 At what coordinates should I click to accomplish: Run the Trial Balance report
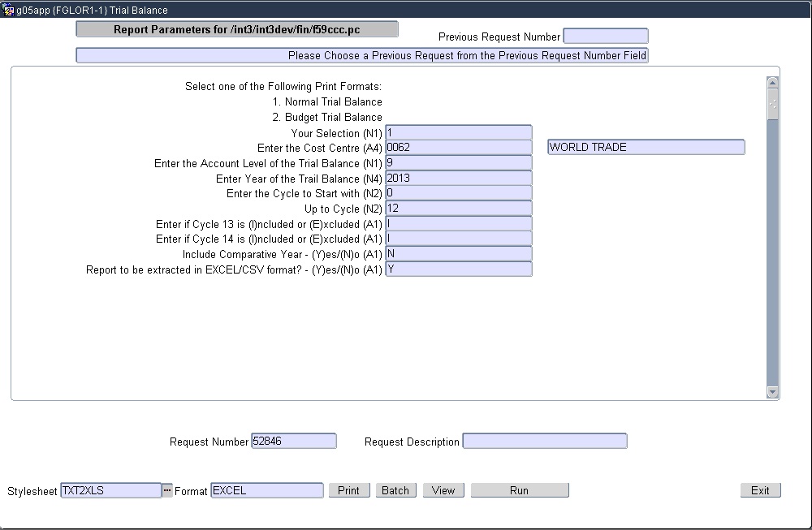(x=519, y=490)
